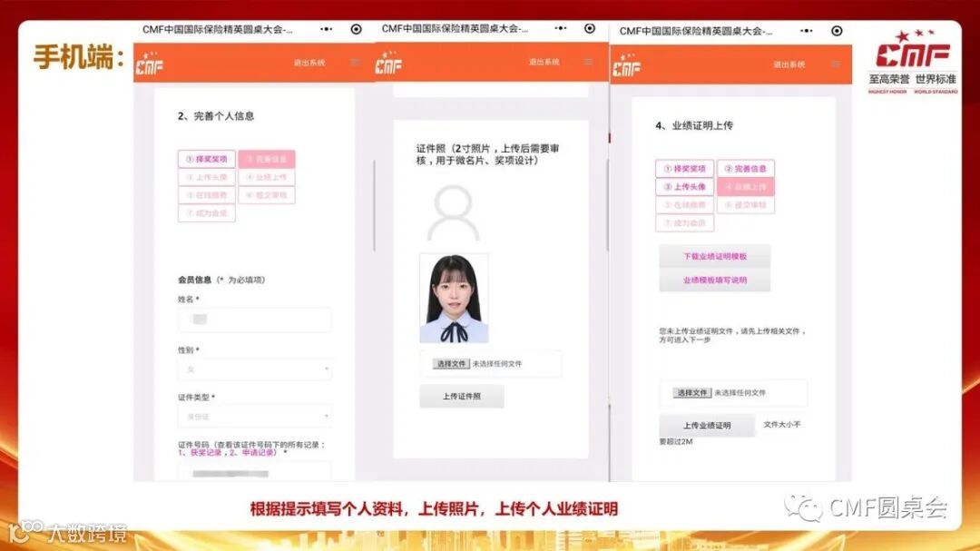
Task: Open three-dot menu in personal info screen
Action: [x=327, y=29]
